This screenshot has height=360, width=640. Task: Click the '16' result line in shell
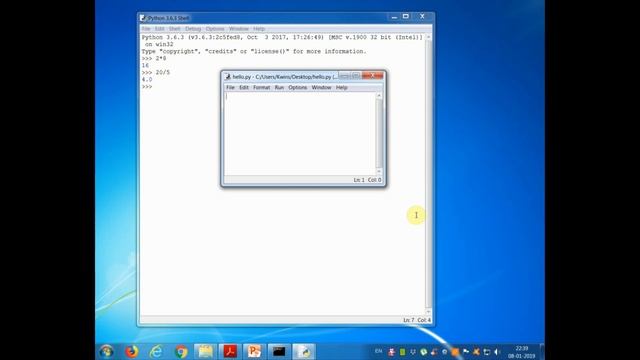(145, 65)
